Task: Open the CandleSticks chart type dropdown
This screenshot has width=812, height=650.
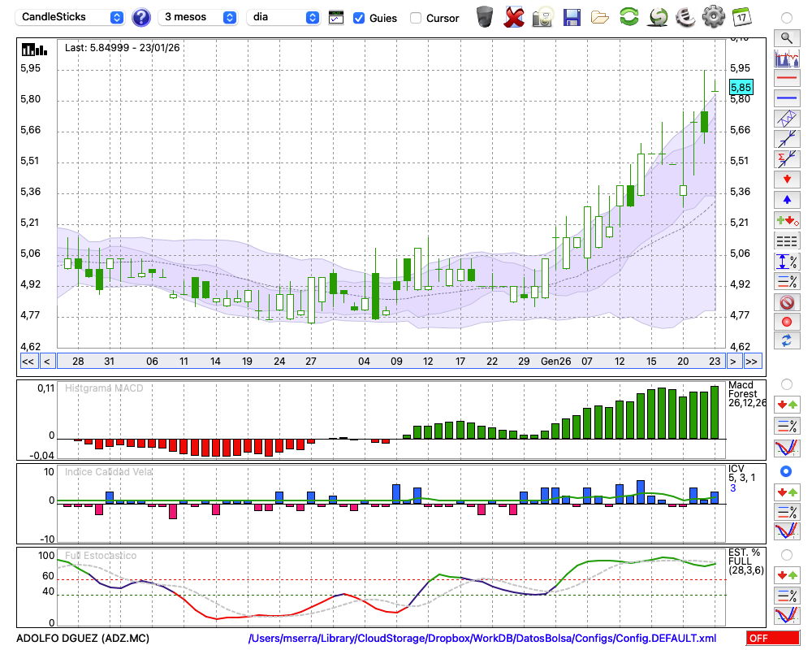Action: [71, 17]
